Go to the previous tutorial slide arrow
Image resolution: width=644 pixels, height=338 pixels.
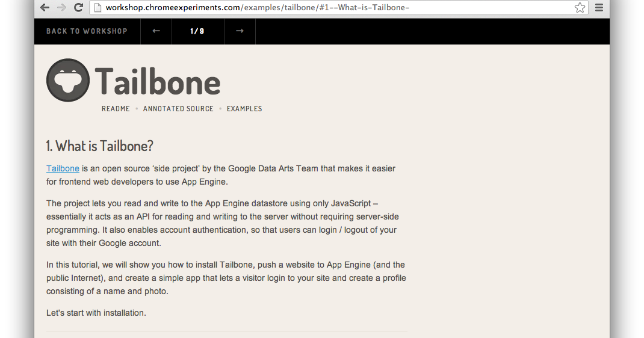[156, 31]
